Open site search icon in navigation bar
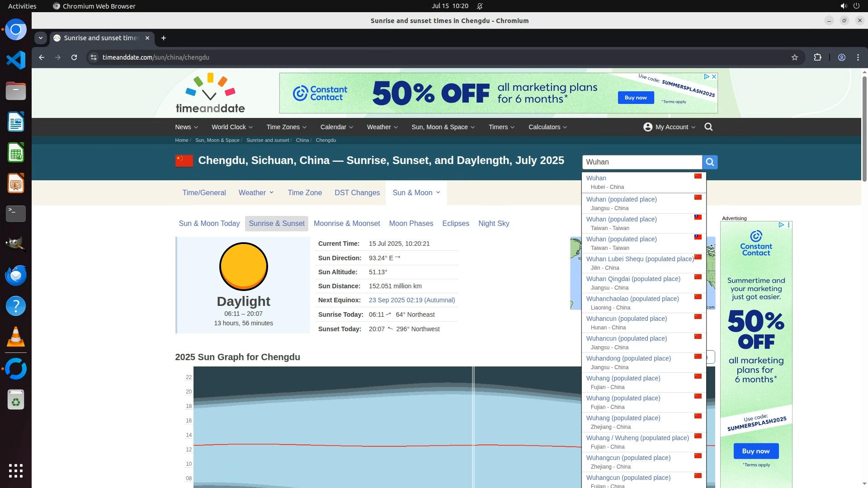Screen dimensions: 868x488 pyautogui.click(x=708, y=127)
